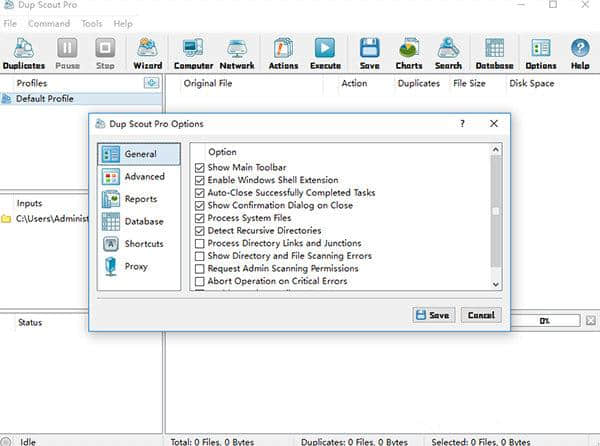Click the add profile button in Profiles header
Viewport: 600px width, 446px height.
pos(151,83)
